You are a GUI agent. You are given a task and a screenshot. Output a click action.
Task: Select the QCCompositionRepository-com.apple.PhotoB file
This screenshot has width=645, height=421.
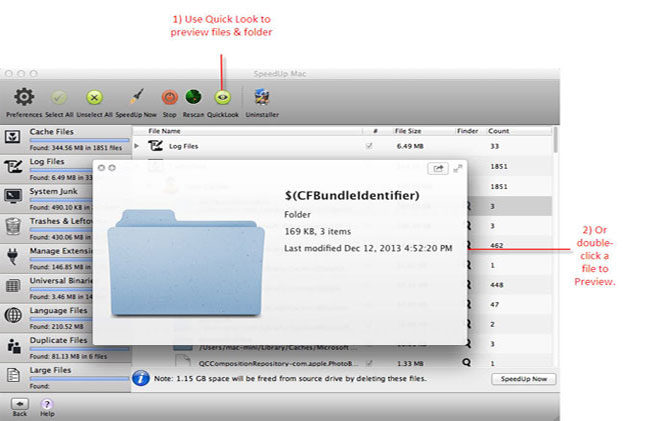point(278,363)
